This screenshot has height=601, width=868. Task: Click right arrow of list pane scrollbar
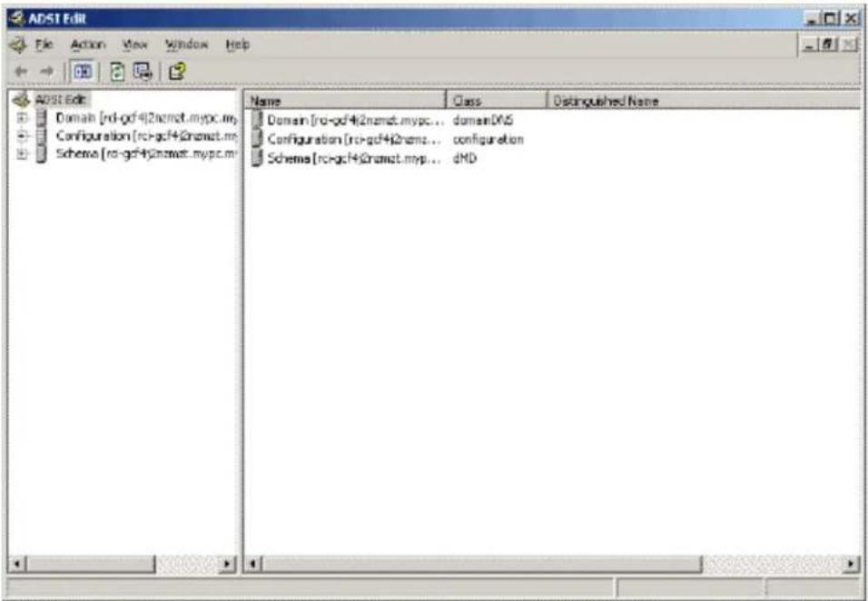pyautogui.click(x=852, y=565)
